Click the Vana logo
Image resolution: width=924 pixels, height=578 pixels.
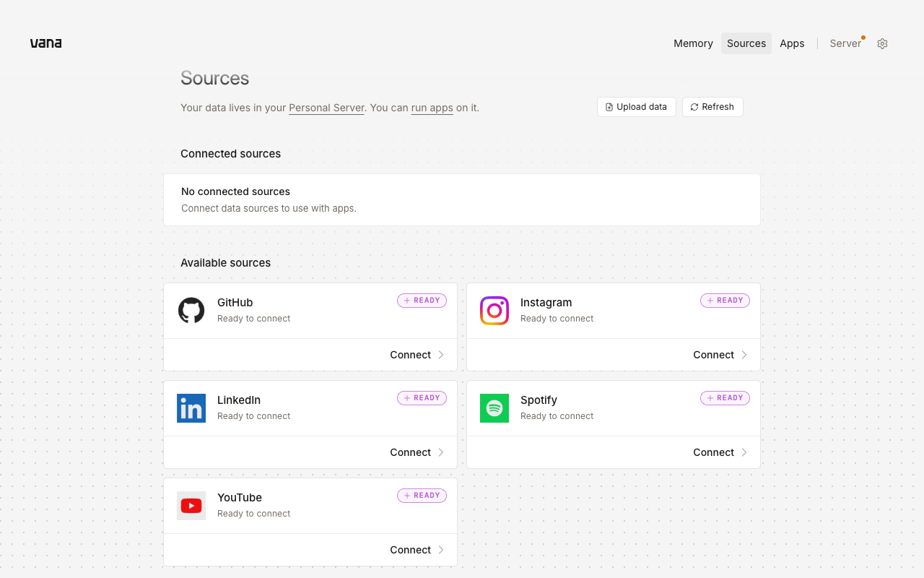point(45,43)
